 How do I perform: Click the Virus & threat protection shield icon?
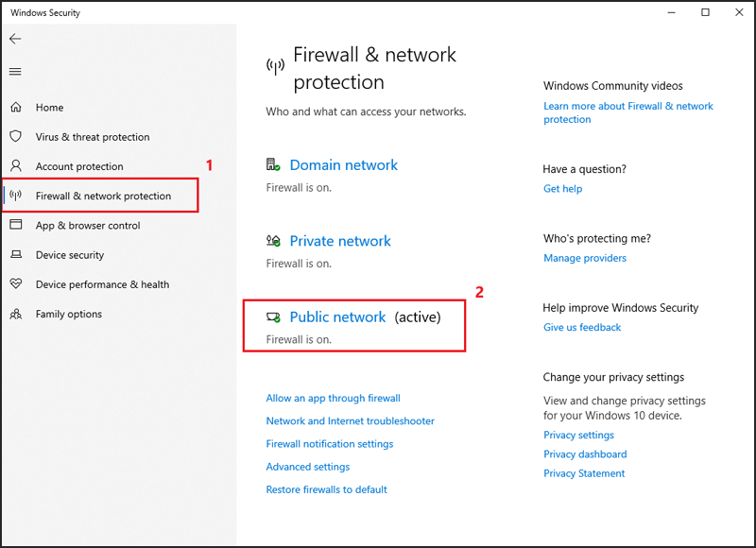point(16,136)
